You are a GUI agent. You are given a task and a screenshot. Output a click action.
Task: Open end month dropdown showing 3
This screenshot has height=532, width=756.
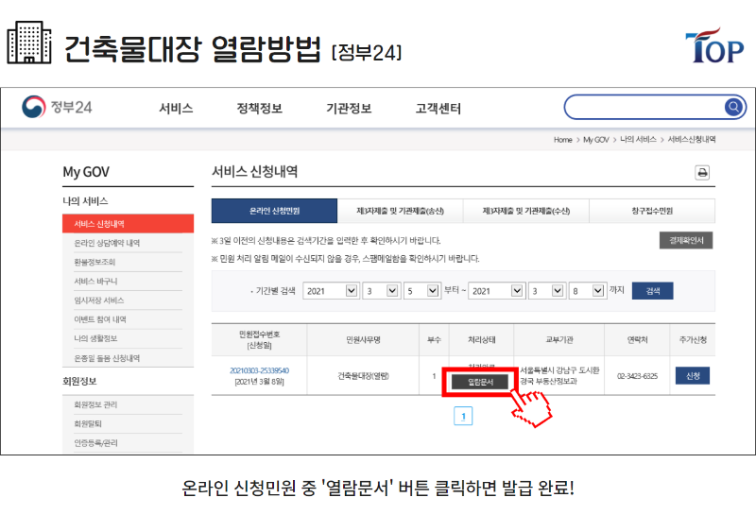[x=547, y=291]
